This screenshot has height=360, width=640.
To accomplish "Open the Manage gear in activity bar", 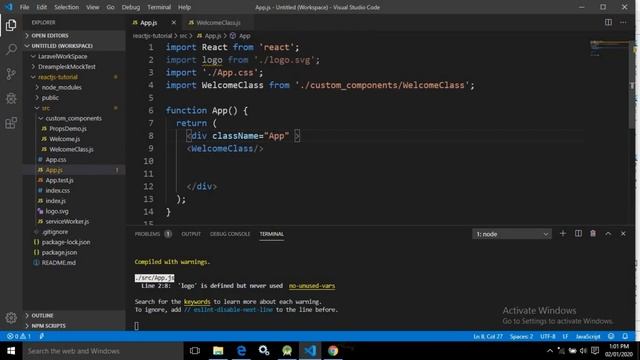I will [x=11, y=318].
